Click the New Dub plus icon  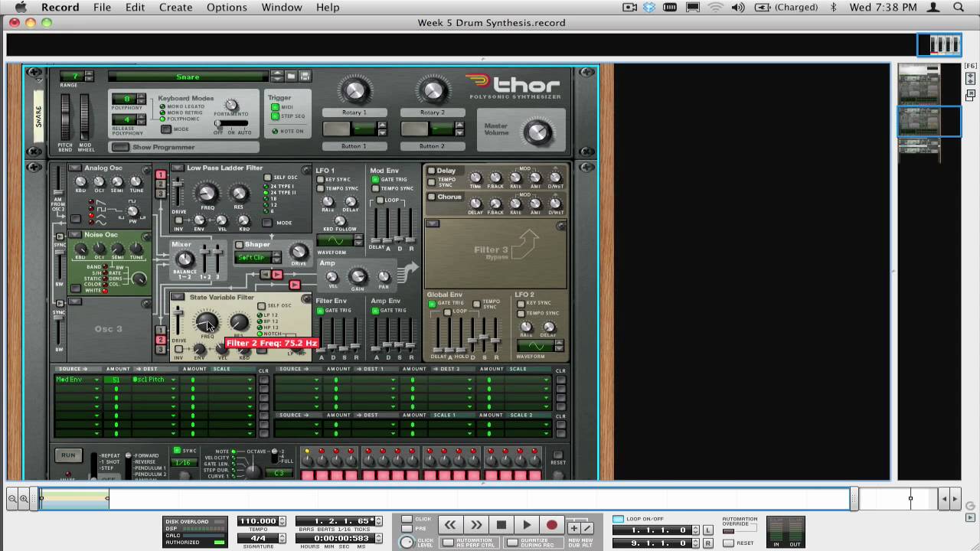573,528
